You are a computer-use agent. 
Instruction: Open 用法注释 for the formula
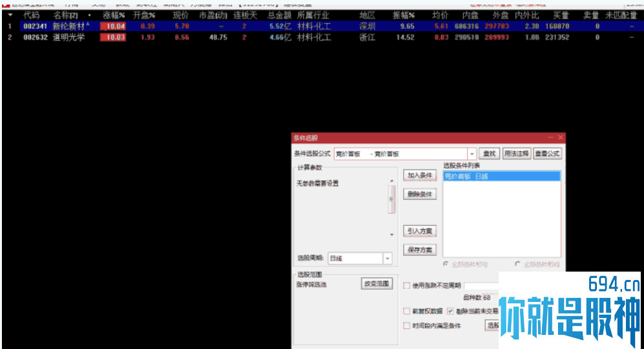[517, 154]
